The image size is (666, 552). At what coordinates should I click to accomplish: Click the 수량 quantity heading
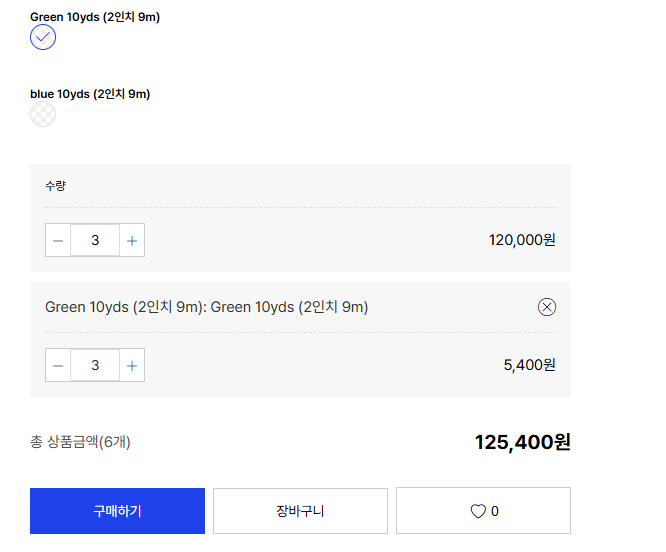pos(55,186)
